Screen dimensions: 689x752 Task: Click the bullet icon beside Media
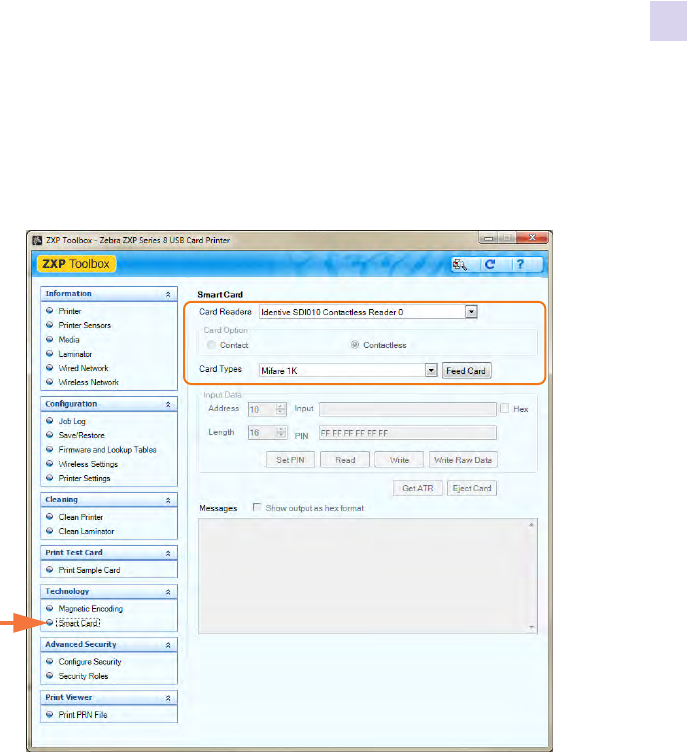(49, 339)
